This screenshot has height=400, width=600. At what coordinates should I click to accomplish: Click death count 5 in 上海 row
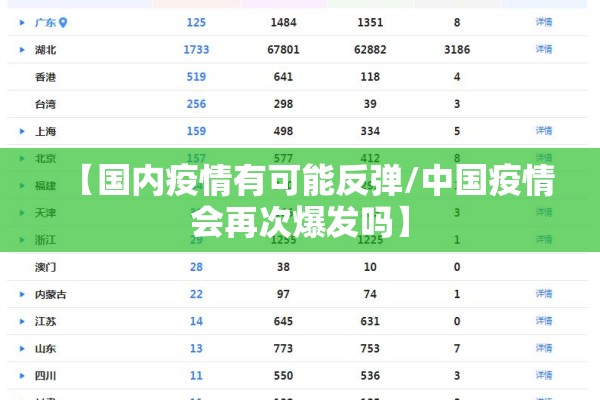457,131
